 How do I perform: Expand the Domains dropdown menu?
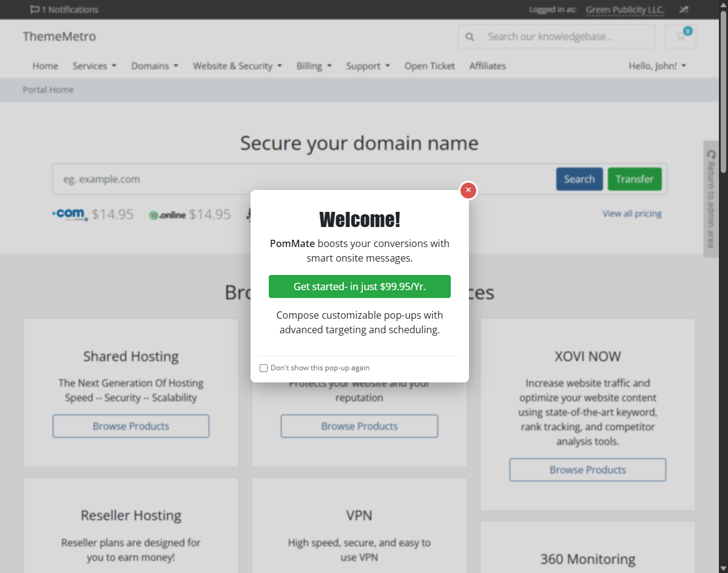[x=155, y=66]
